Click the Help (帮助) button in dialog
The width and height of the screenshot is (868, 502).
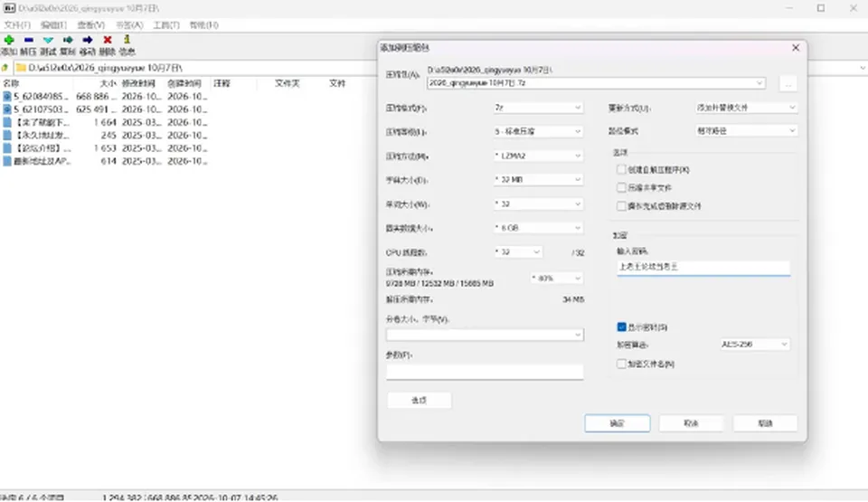click(765, 423)
